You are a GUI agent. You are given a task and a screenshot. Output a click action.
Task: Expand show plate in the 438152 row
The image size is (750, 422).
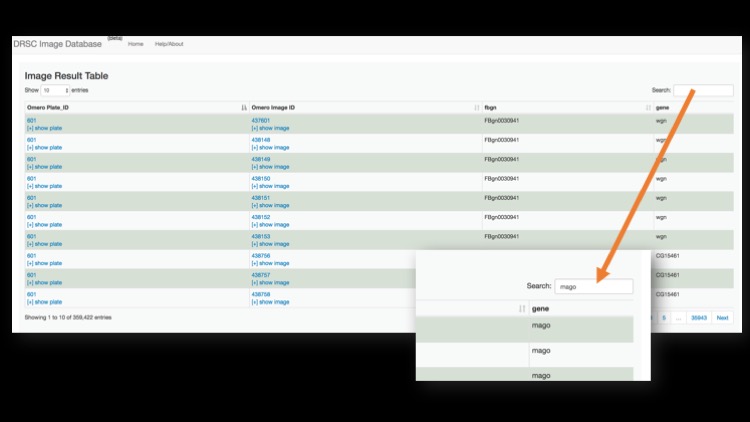coord(44,225)
